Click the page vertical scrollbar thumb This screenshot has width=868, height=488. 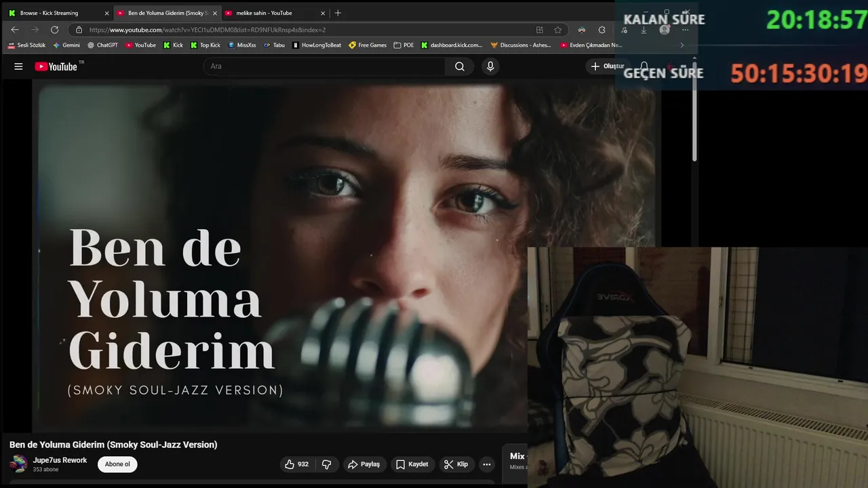click(694, 112)
